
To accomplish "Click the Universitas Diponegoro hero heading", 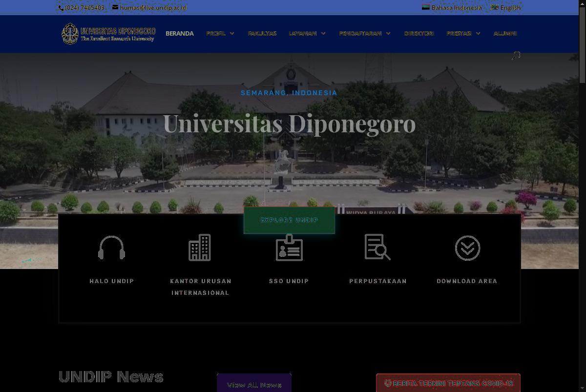I will point(289,123).
